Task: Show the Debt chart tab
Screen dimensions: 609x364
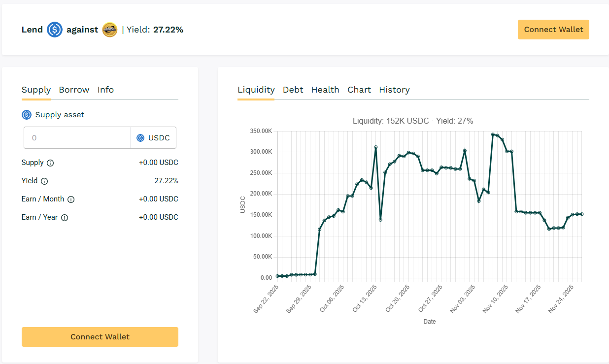Action: pos(293,90)
